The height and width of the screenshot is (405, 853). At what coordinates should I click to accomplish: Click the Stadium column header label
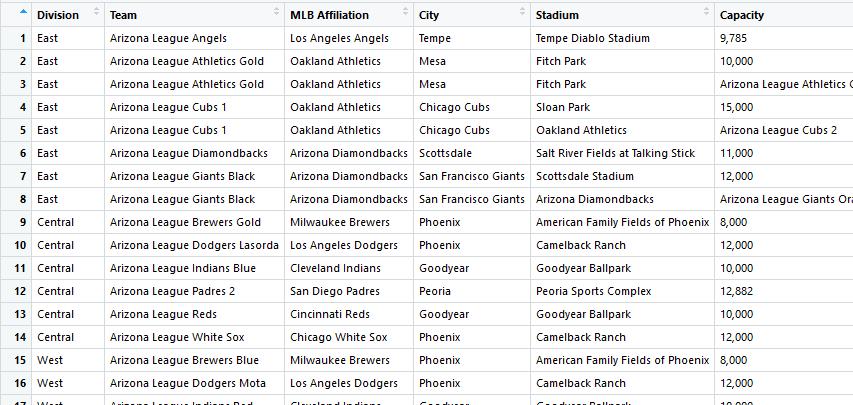557,15
